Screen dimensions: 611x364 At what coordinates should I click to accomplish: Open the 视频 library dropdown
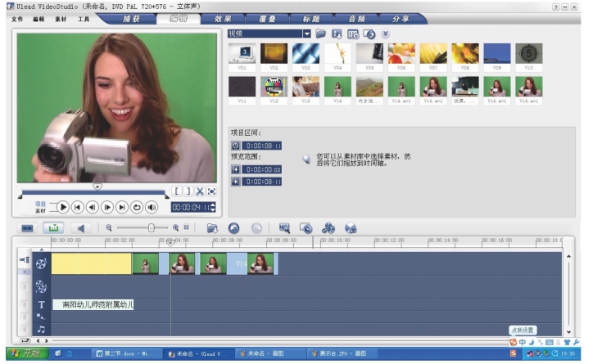(x=306, y=34)
